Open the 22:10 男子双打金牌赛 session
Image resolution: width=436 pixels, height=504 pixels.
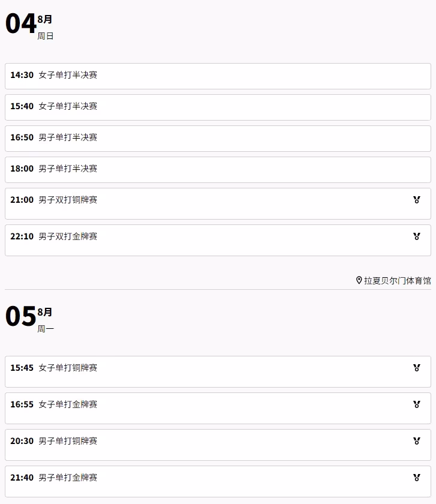tap(218, 241)
